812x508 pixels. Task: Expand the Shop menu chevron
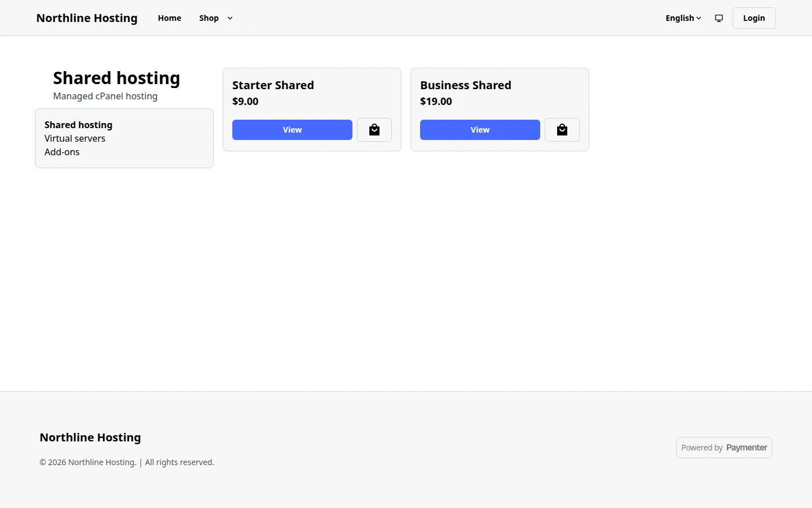click(230, 18)
